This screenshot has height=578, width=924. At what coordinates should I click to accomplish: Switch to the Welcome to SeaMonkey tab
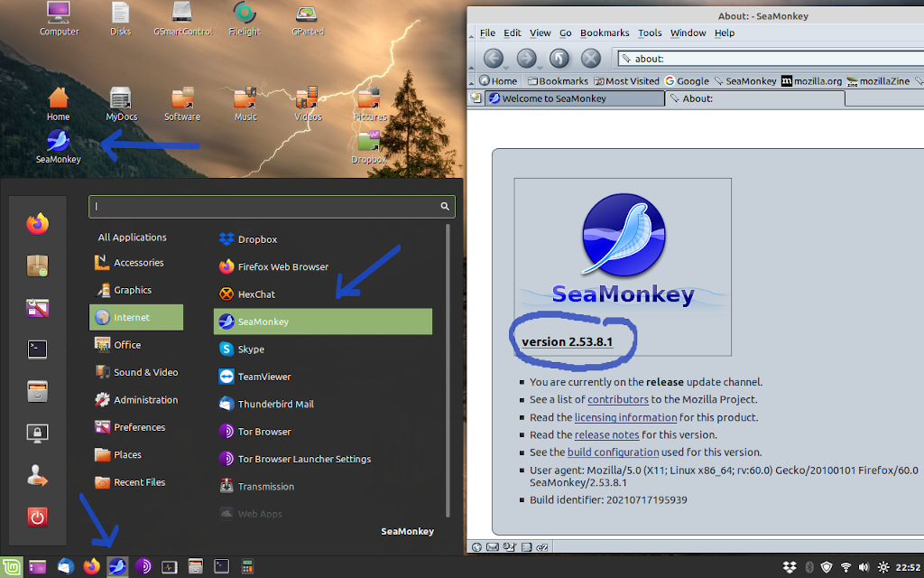point(575,98)
